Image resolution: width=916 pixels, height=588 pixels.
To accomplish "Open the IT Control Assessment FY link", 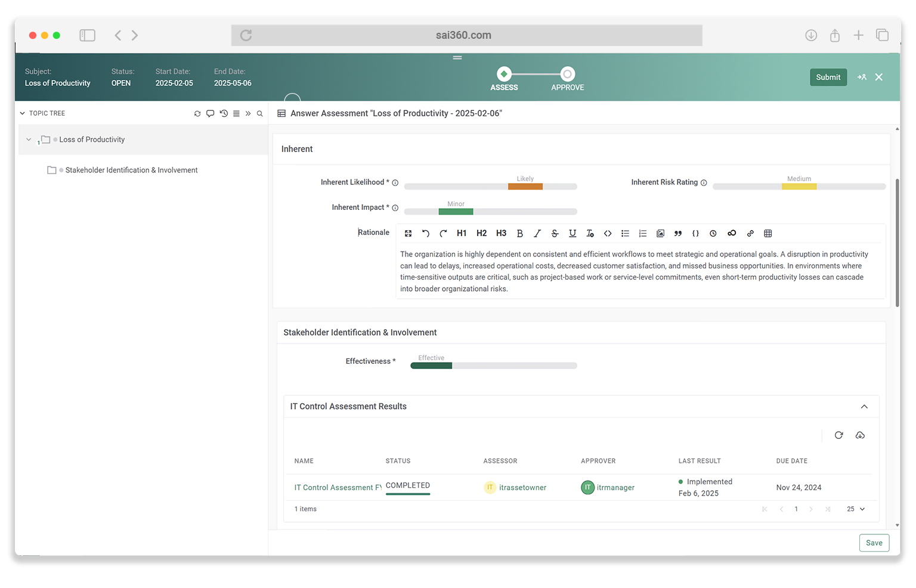I will [338, 488].
